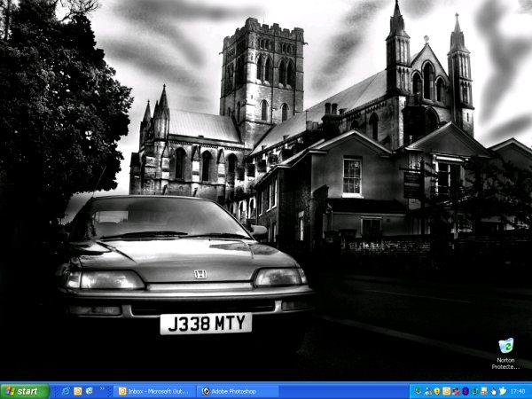Viewport: 532px width, 399px height.
Task: Click the orange Outlook Quick Launch icon
Action: [x=78, y=391]
